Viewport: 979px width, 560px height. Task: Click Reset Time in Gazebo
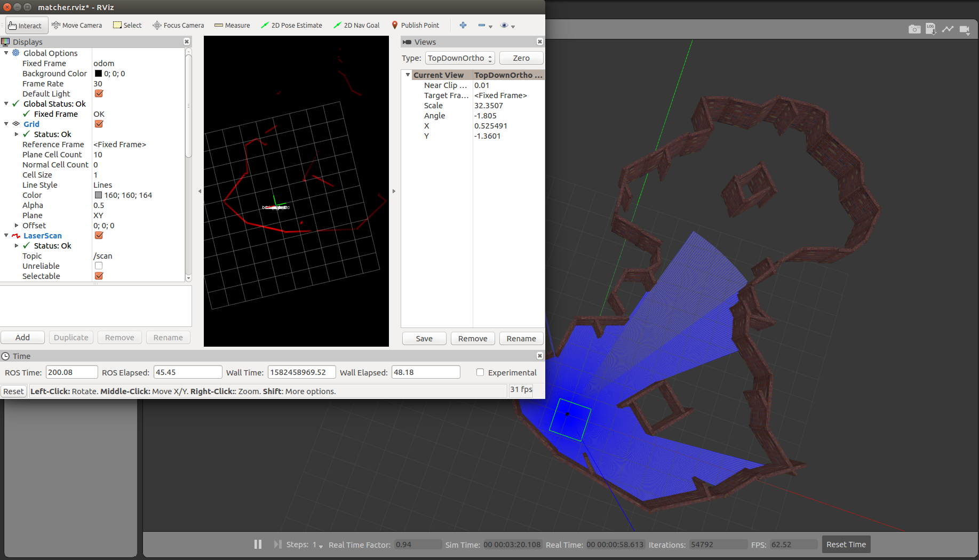point(846,544)
